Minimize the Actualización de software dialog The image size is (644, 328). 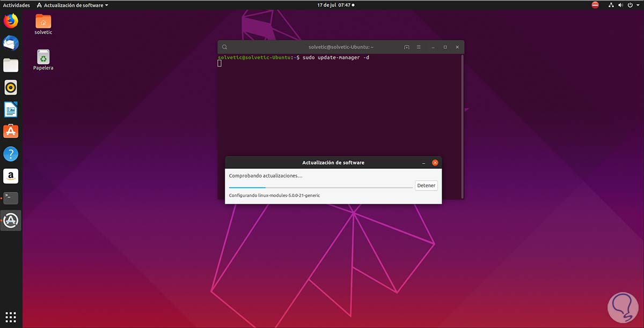[423, 162]
